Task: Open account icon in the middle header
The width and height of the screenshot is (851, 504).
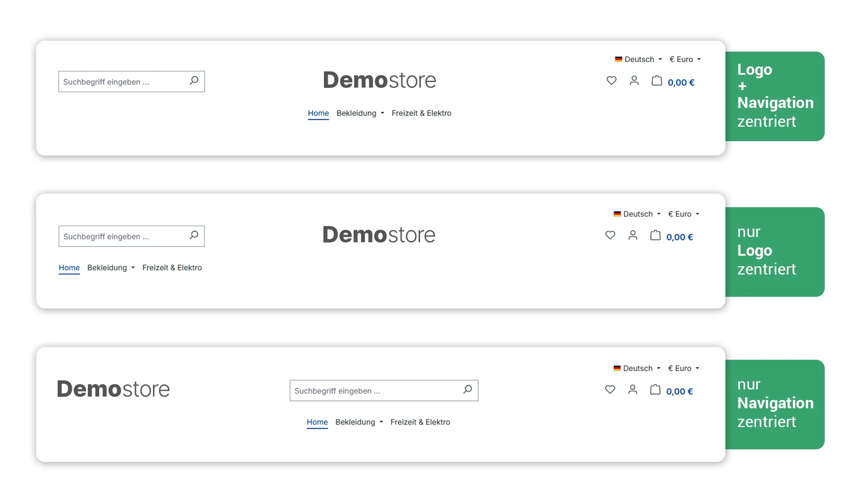Action: [633, 236]
